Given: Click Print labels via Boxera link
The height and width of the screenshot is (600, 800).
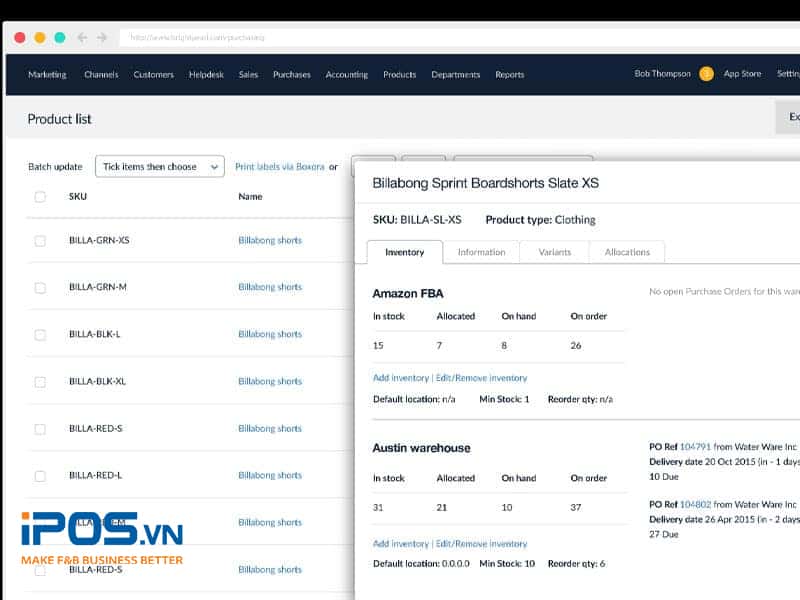Looking at the screenshot, I should 279,167.
